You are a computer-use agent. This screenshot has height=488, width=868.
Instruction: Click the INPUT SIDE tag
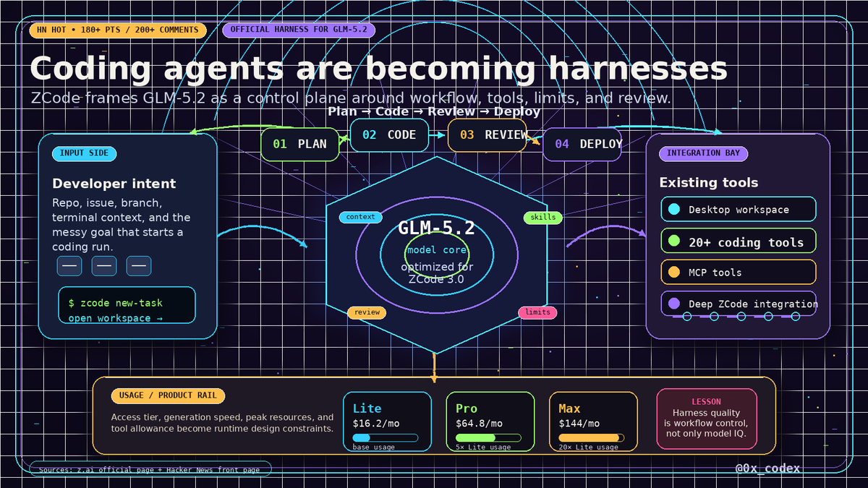[85, 153]
